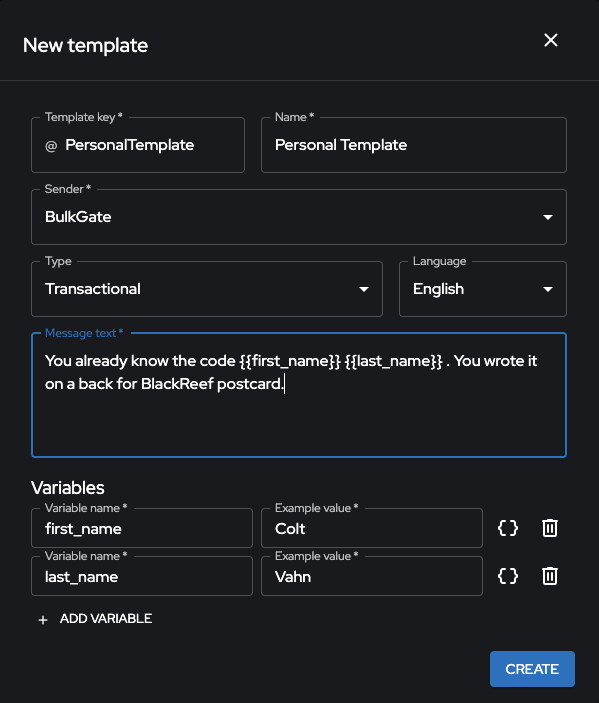
Task: Open the Sender dropdown showing BulkGate
Action: coord(299,217)
